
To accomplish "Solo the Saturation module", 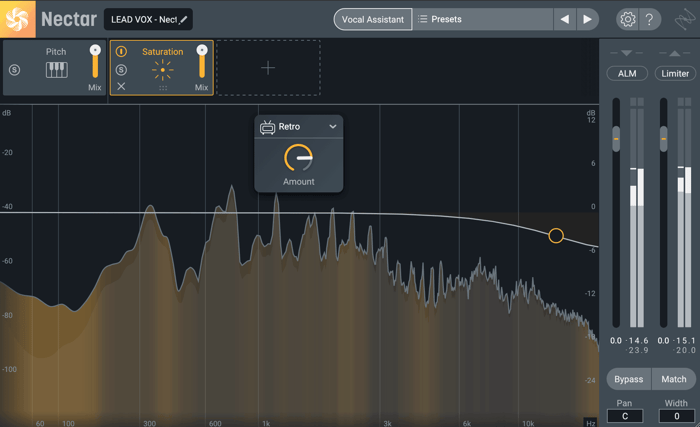I will pos(121,70).
